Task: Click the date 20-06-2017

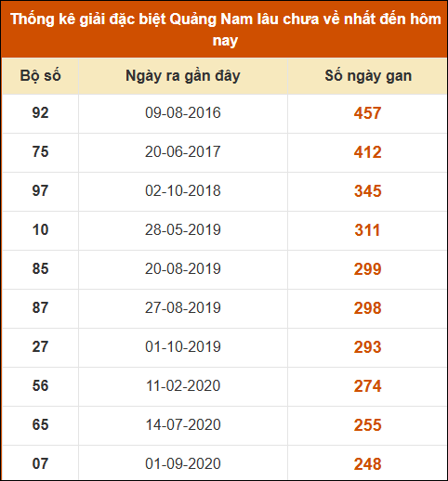Action: (183, 151)
